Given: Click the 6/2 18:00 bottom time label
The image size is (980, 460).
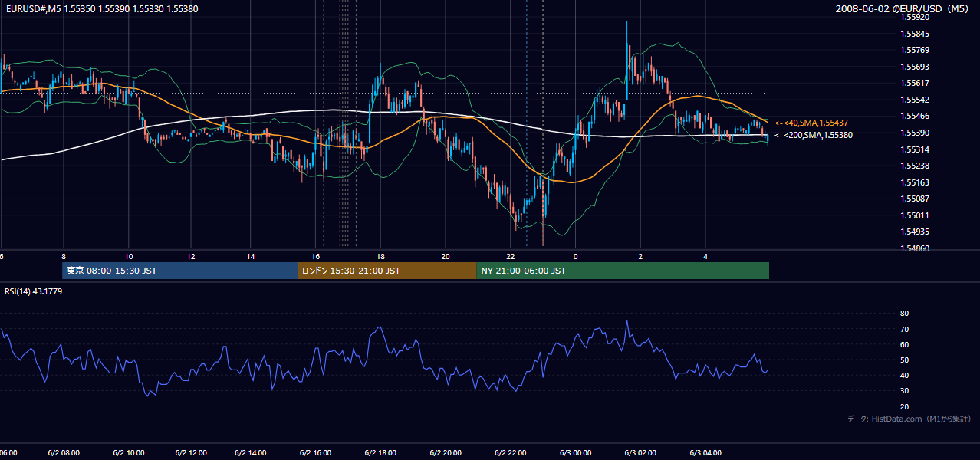Looking at the screenshot, I should 380,453.
